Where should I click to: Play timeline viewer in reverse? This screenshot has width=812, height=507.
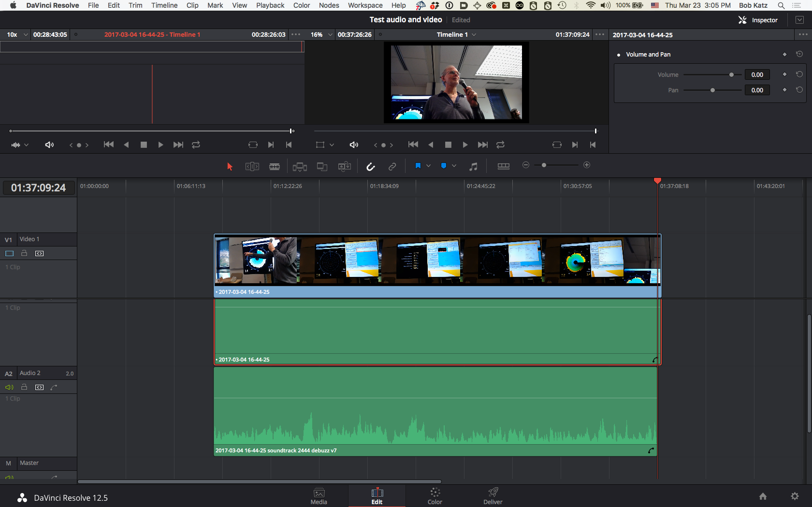tap(431, 145)
